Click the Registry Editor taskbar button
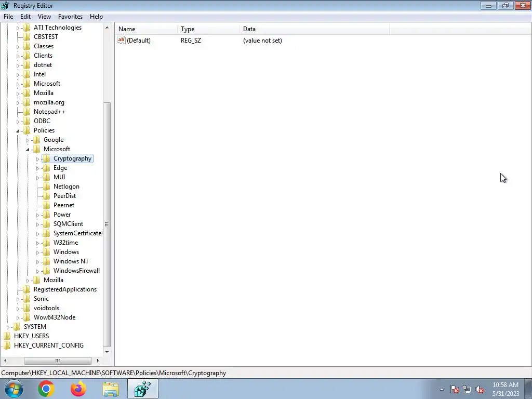Viewport: 532px width, 399px height. click(x=143, y=389)
